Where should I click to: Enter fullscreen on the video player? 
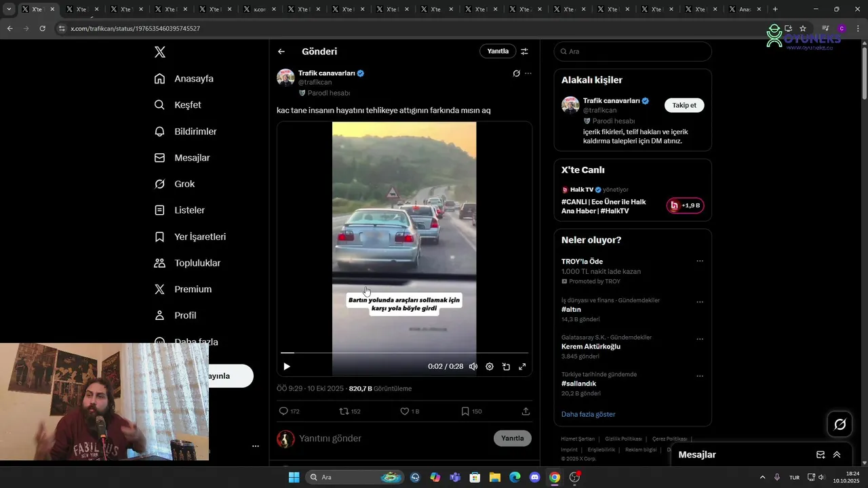(522, 367)
